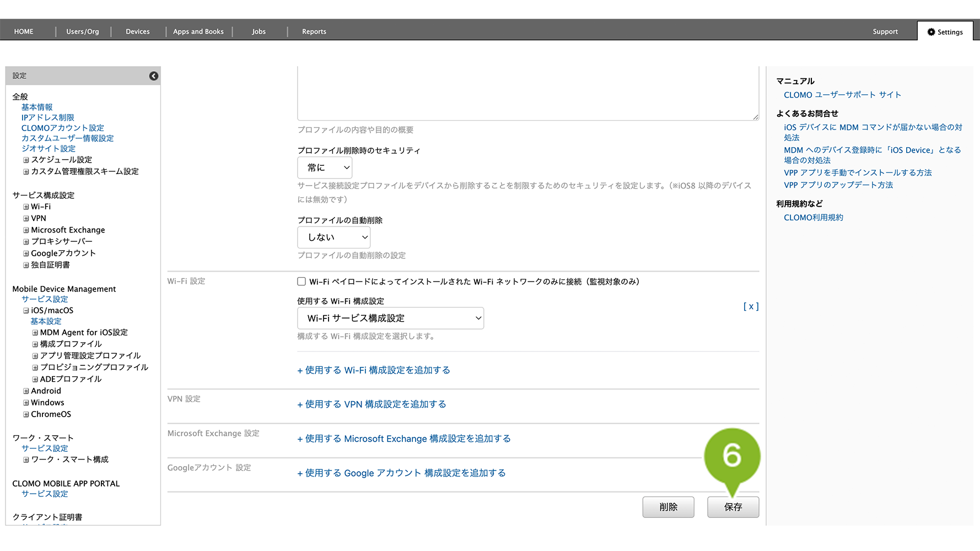
Task: Open the しない auto-delete dropdown
Action: [x=333, y=237]
